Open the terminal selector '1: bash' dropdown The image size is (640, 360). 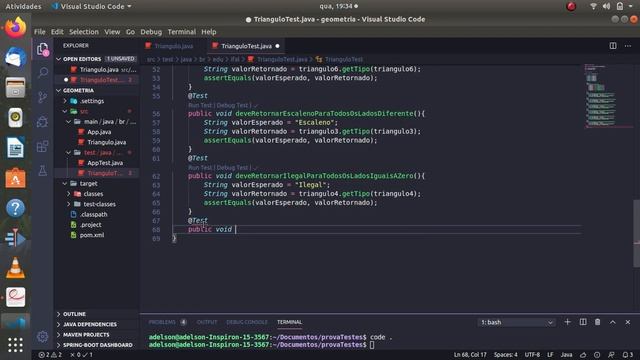click(517, 322)
